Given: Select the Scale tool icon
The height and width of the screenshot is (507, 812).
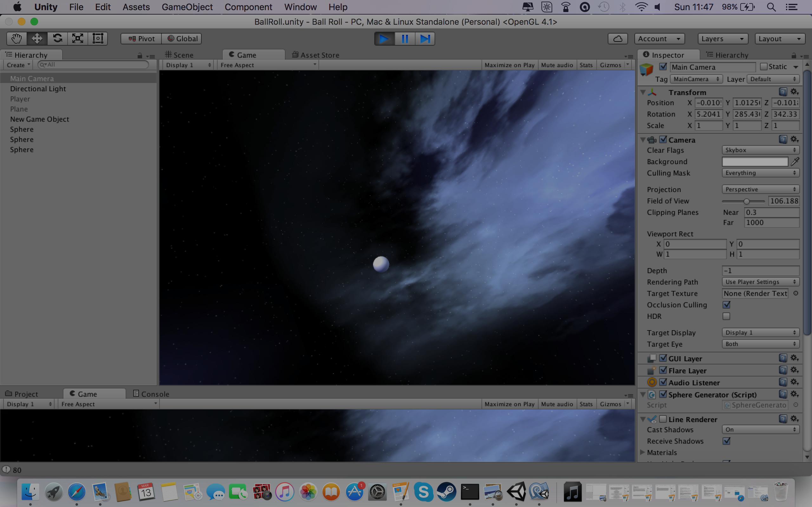Looking at the screenshot, I should point(77,39).
